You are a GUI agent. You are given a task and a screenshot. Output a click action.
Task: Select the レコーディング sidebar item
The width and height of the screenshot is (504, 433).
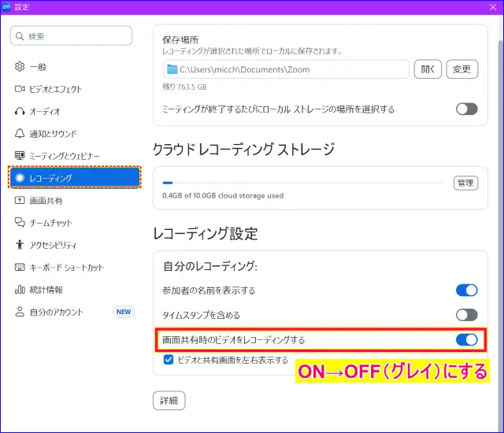(75, 178)
